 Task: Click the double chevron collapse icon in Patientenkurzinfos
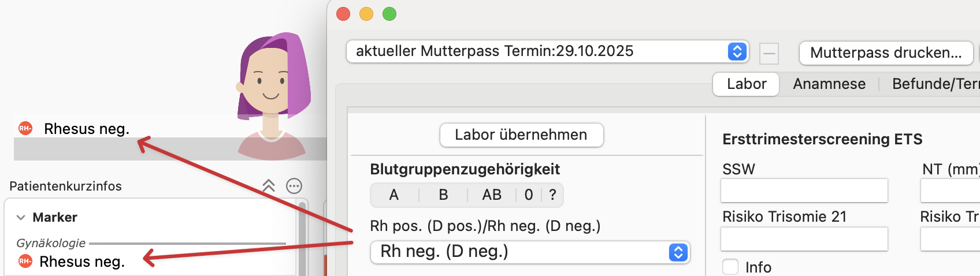269,186
